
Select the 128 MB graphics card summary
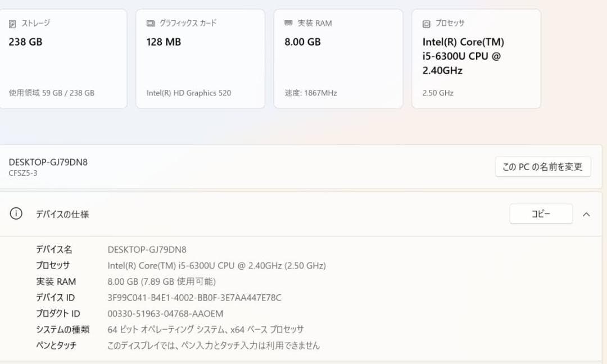[201, 58]
